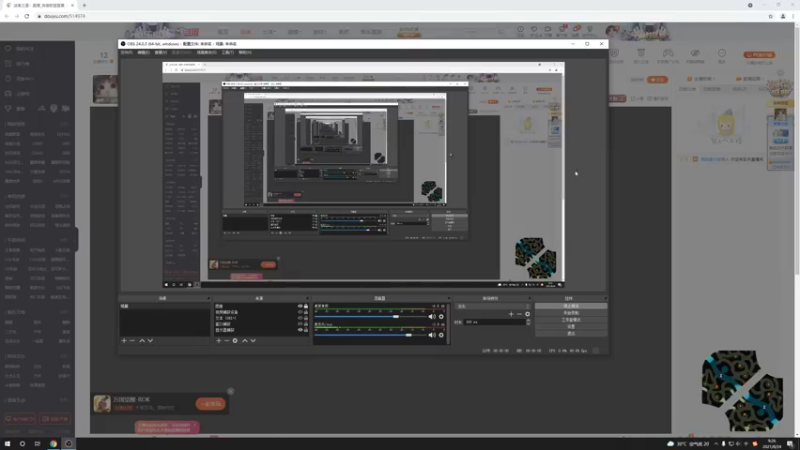Click Stop Streaming button in Controls
This screenshot has width=800, height=450.
(x=571, y=306)
